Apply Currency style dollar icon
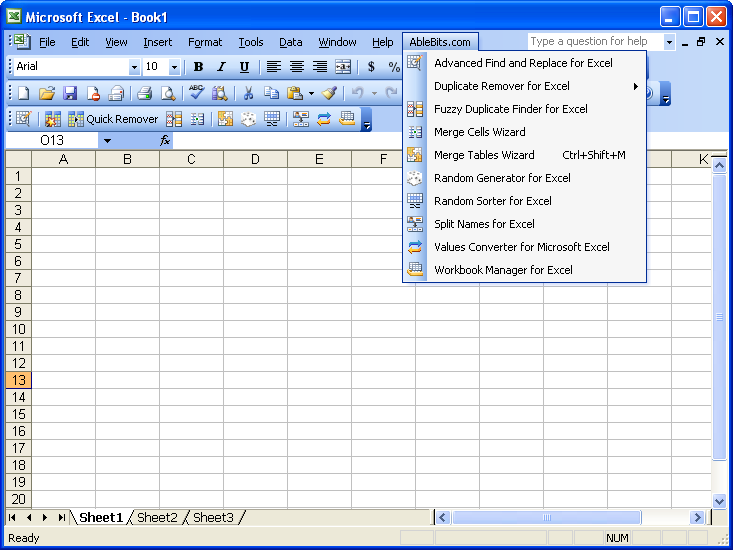 [371, 67]
